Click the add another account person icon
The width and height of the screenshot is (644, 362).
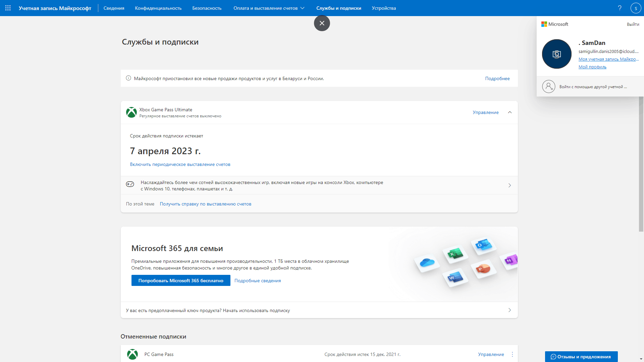click(549, 86)
